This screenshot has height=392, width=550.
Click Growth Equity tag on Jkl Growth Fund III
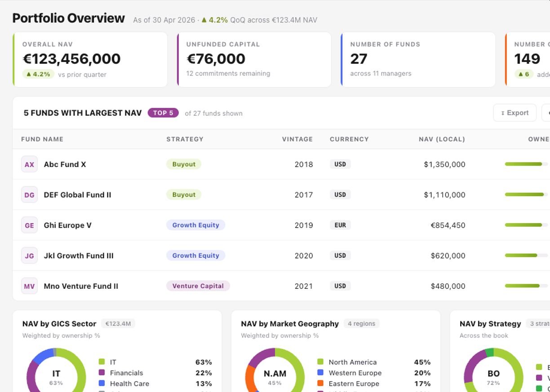pyautogui.click(x=195, y=255)
